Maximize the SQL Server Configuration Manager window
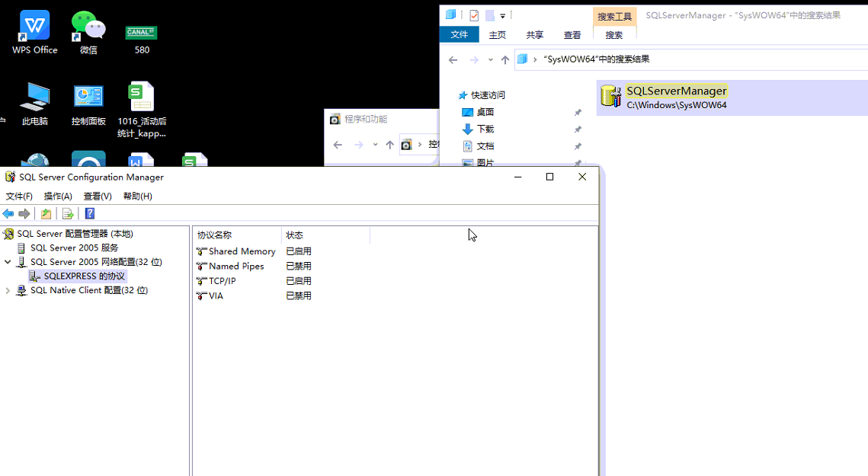Screen dimensions: 868x476 tap(549, 177)
